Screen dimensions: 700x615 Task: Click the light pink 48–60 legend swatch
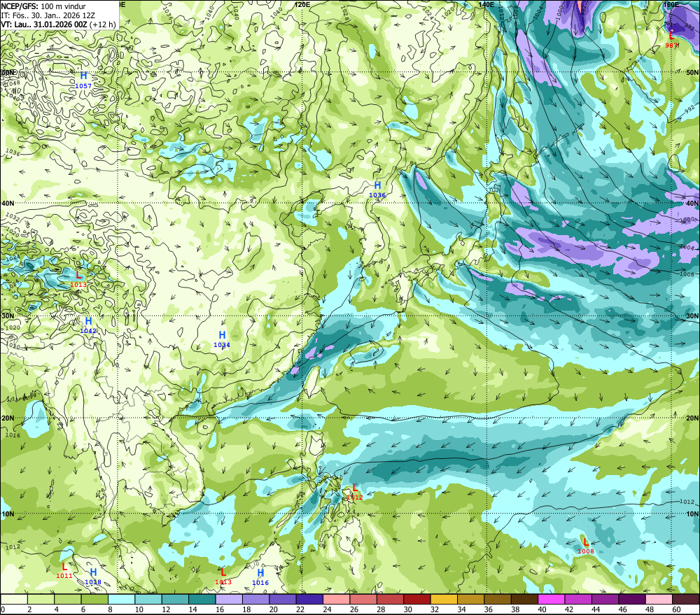[x=659, y=600]
